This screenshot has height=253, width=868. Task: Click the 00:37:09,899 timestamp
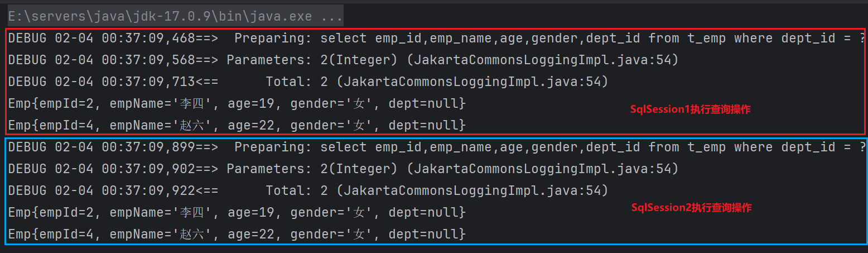148,147
